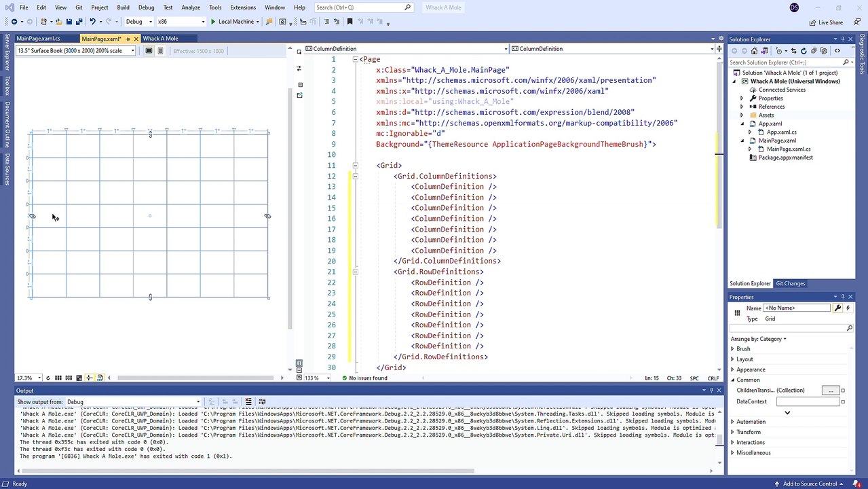
Task: Open the Arrange by Category dropdown
Action: (x=759, y=339)
